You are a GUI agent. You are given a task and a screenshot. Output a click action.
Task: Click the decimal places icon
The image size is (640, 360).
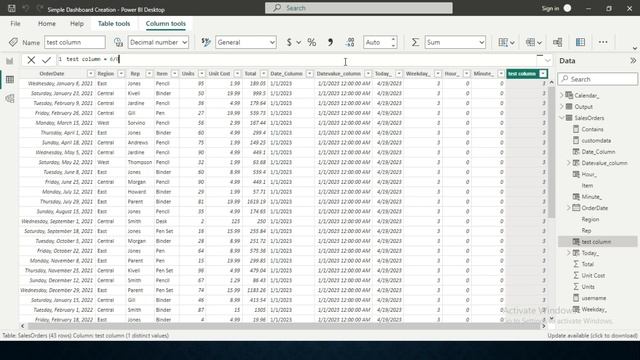tap(350, 42)
